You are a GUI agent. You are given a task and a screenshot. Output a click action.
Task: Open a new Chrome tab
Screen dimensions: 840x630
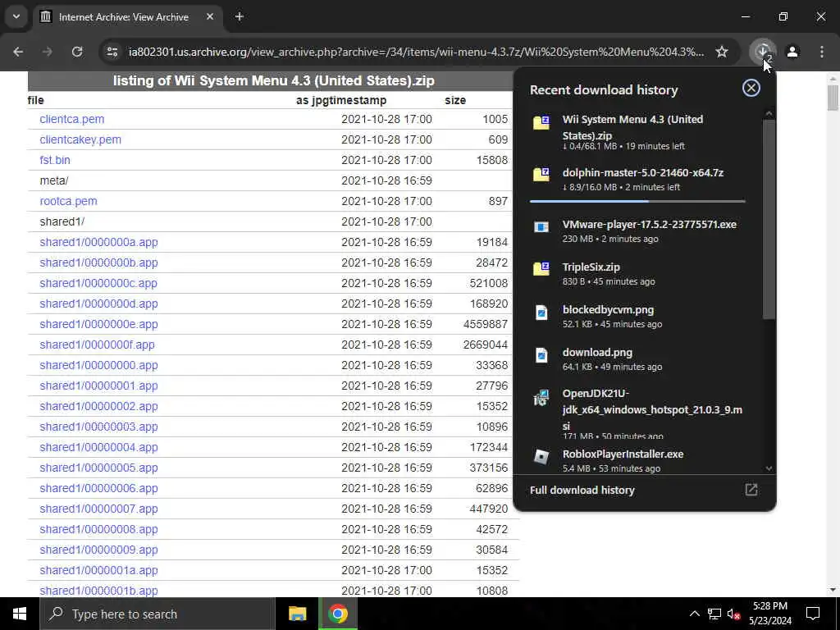point(240,16)
